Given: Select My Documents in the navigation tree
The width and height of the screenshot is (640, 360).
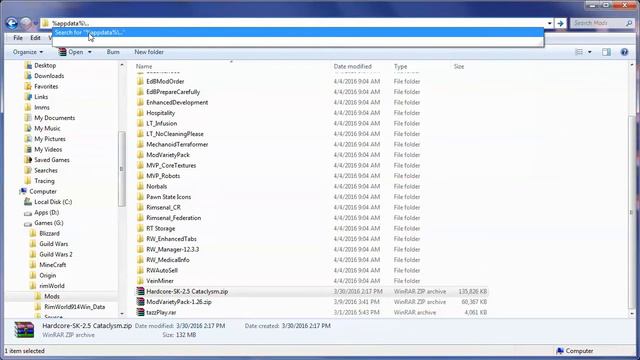Looking at the screenshot, I should pos(54,118).
